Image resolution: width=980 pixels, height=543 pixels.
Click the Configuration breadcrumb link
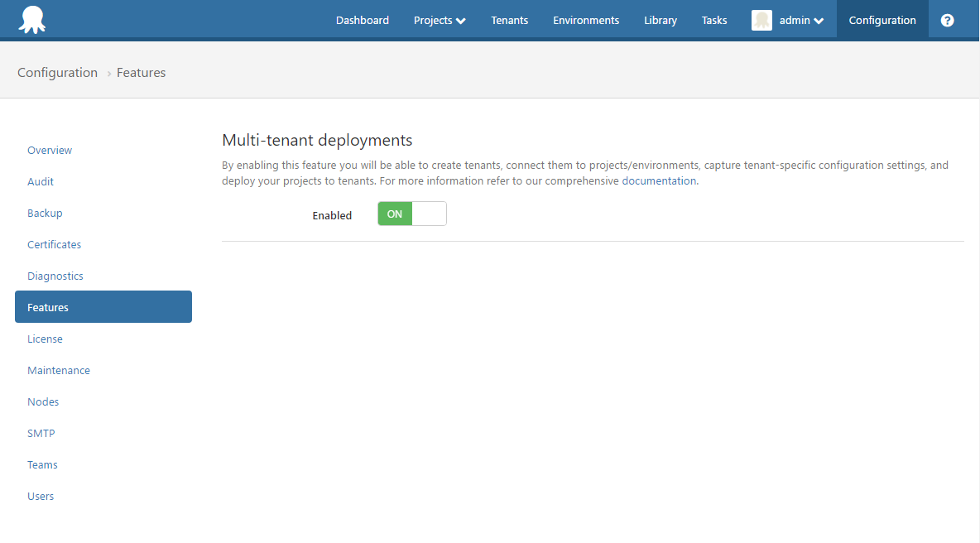coord(57,73)
